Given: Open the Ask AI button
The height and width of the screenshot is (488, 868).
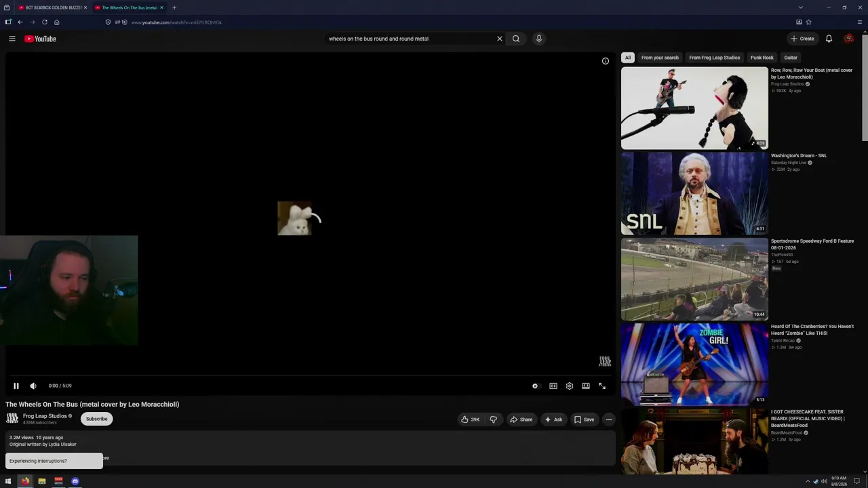Looking at the screenshot, I should pyautogui.click(x=553, y=420).
